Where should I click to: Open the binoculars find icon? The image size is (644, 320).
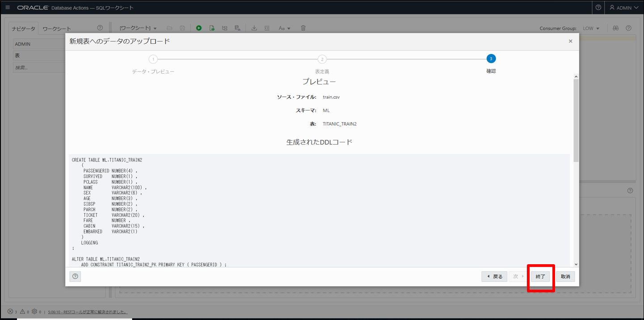615,28
